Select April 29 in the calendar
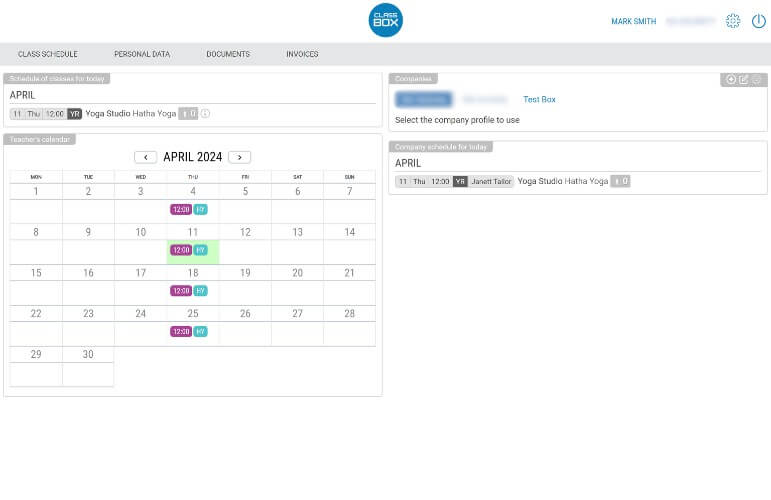This screenshot has height=500, width=771. pos(36,354)
